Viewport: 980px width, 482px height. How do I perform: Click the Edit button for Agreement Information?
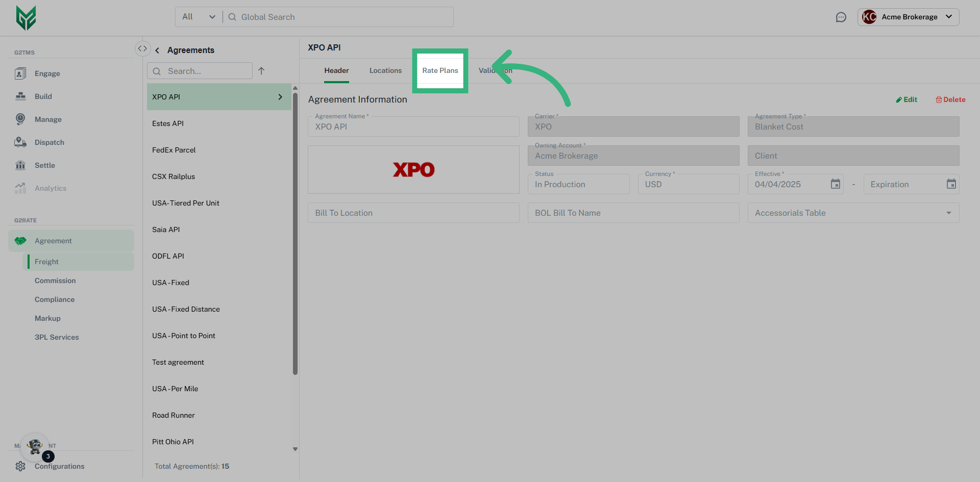click(x=906, y=99)
